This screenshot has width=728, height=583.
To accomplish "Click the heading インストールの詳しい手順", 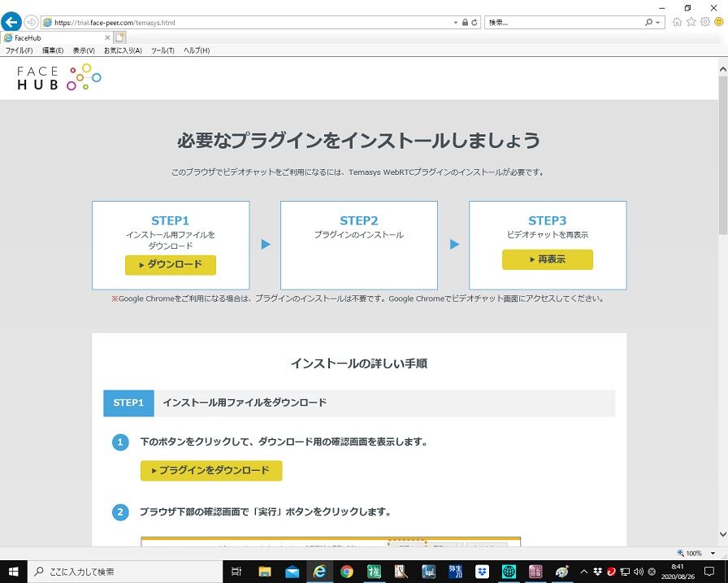I will (x=359, y=363).
